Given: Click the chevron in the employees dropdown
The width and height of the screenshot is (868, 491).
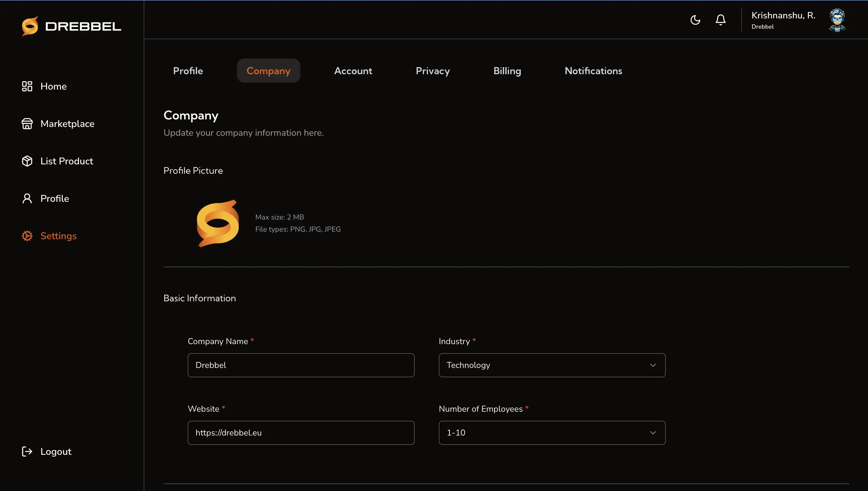Looking at the screenshot, I should [653, 433].
